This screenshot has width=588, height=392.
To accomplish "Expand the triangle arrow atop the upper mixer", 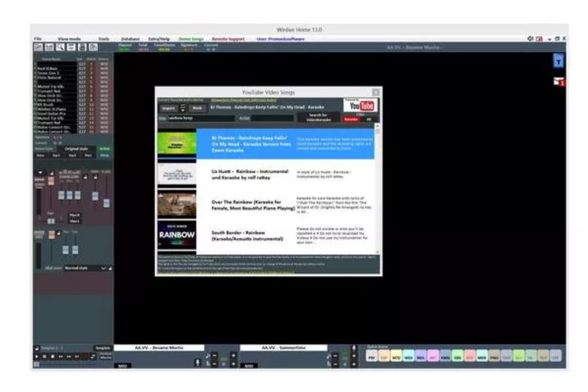I will [x=40, y=173].
